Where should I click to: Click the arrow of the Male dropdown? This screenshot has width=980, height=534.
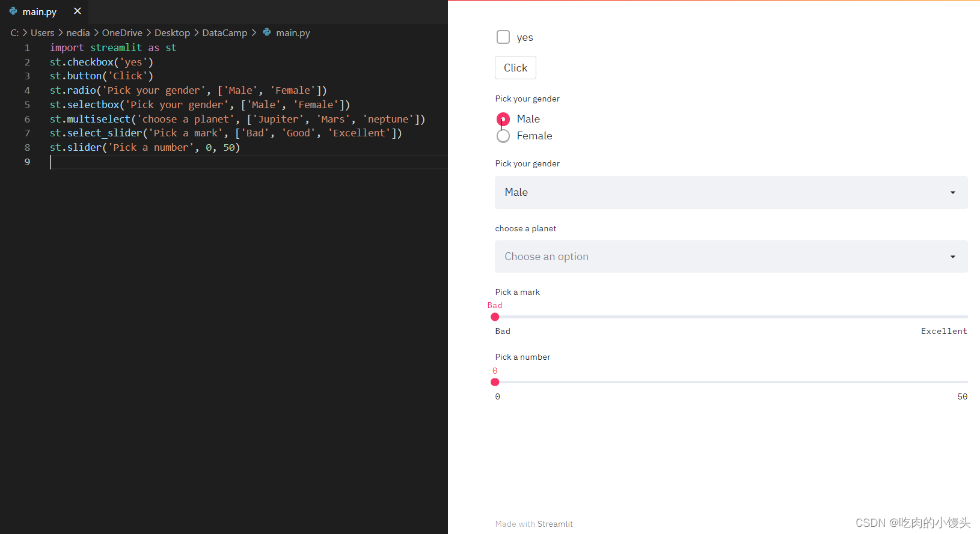tap(953, 192)
